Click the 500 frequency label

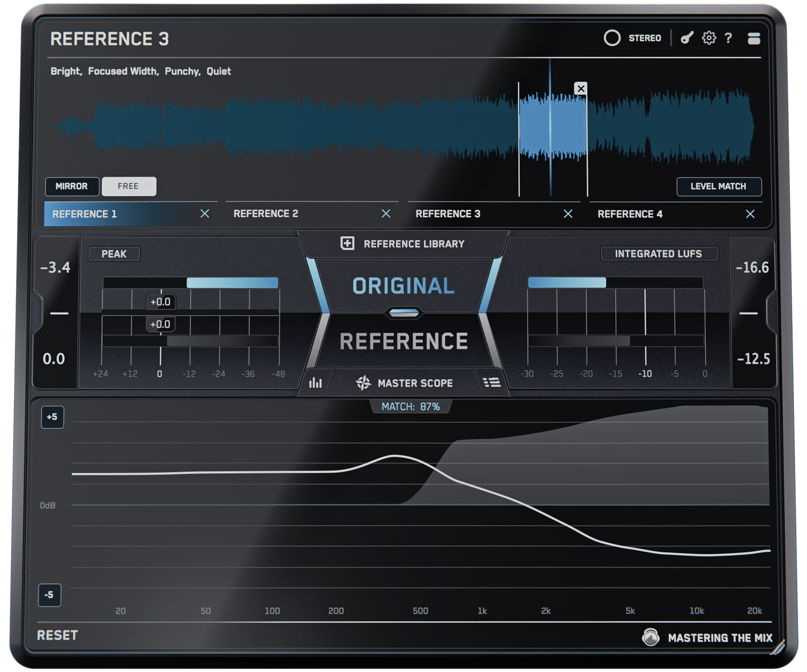point(420,611)
